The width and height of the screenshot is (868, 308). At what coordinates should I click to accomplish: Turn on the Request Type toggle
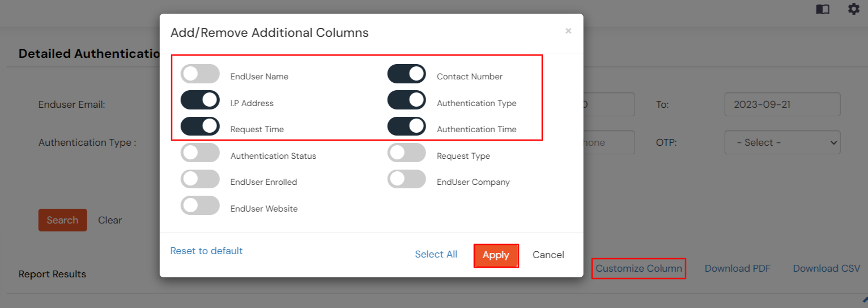[407, 153]
